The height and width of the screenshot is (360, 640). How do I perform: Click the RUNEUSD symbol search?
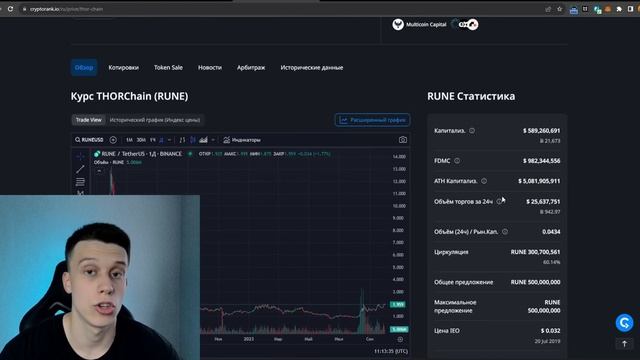click(89, 140)
